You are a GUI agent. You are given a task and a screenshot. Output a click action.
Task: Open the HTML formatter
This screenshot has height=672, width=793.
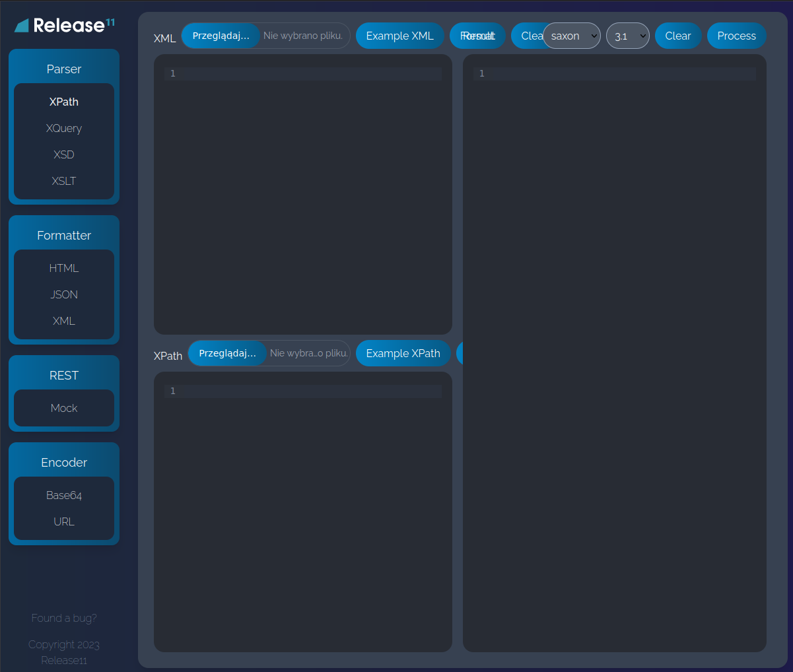pyautogui.click(x=64, y=268)
